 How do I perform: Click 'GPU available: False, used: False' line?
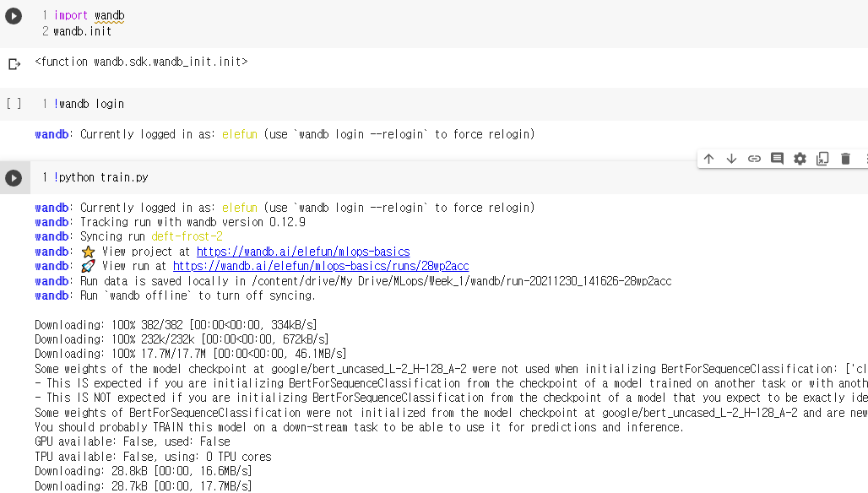pos(133,442)
